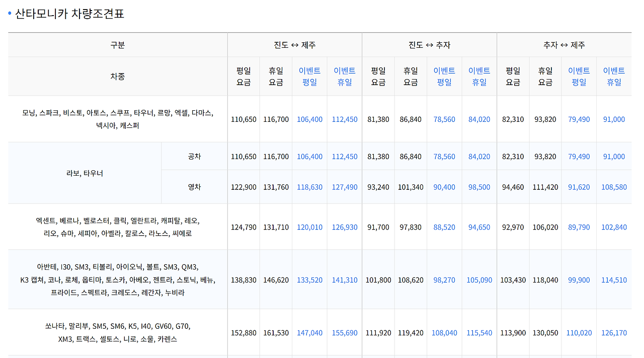
Task: Click the 진도 ↔ 제주 route header
Action: 295,45
